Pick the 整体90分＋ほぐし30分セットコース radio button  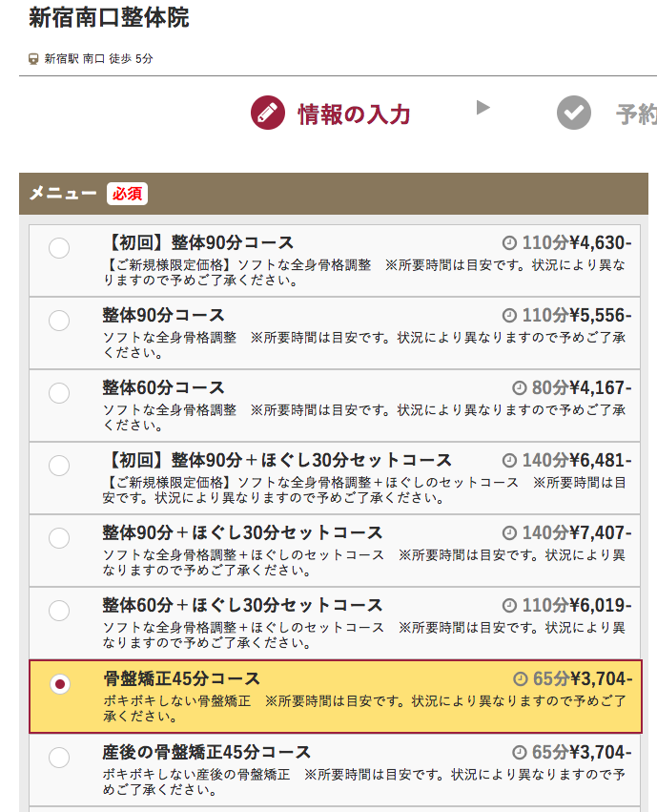pyautogui.click(x=59, y=538)
